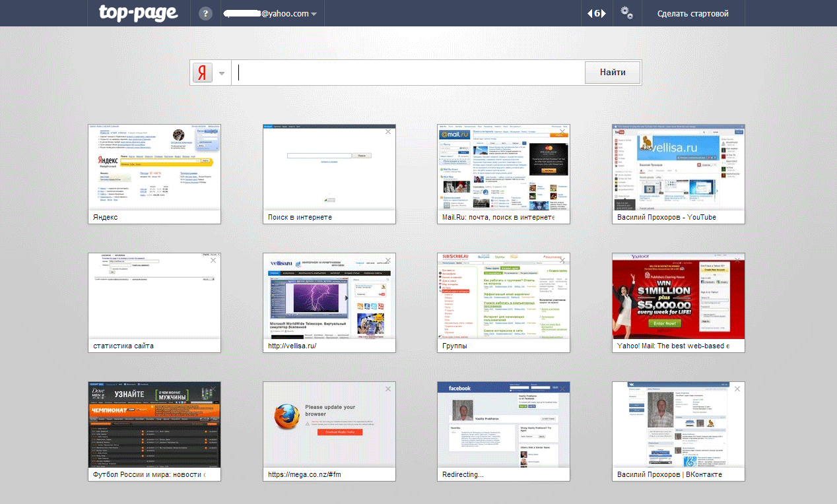Remove the 'Поиск в интернете' tile with X
837x504 pixels.
coord(388,132)
